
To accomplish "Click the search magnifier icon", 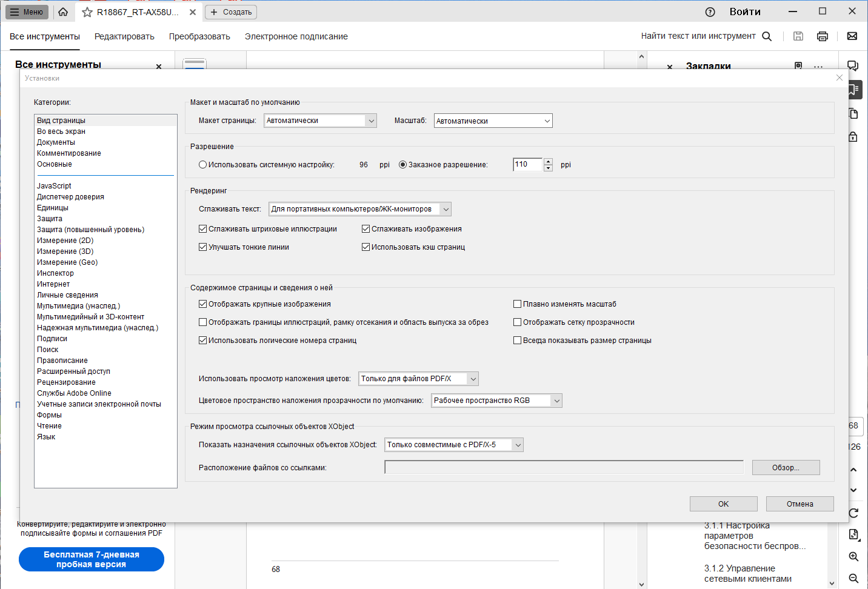I will 767,36.
